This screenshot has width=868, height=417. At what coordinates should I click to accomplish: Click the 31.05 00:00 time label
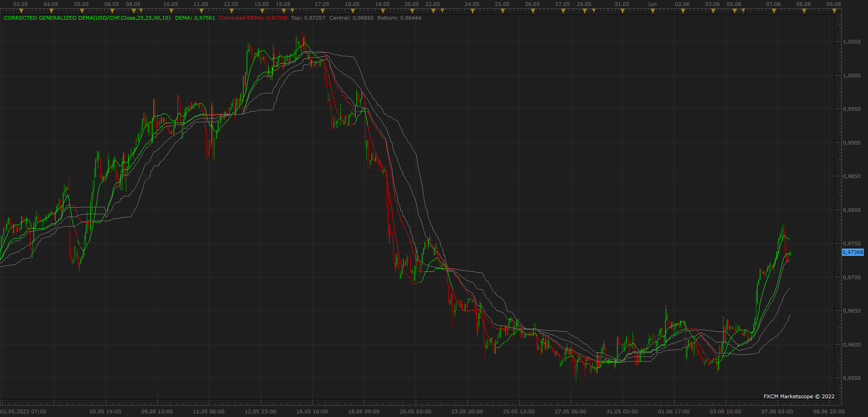(x=622, y=412)
